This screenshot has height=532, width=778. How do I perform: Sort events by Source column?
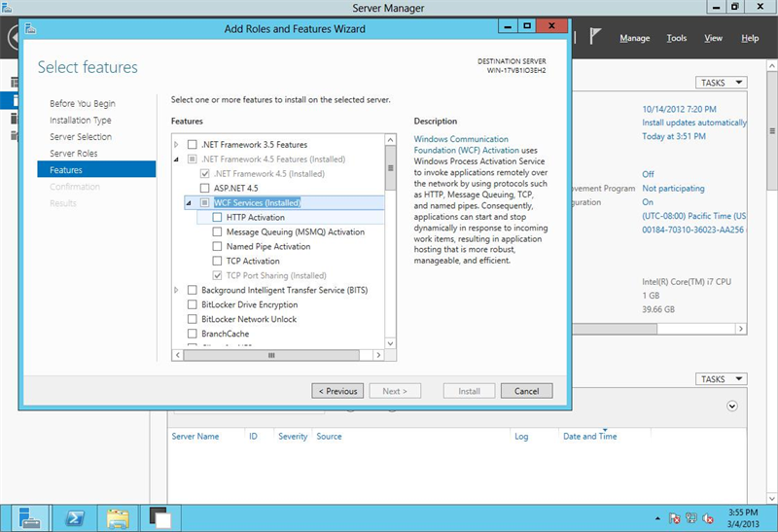tap(329, 437)
